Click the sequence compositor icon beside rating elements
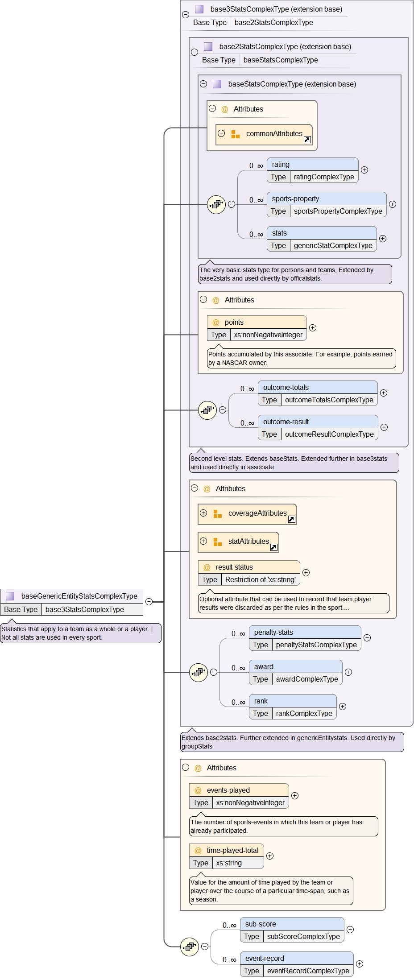Screen dimensions: 414x980 (216, 205)
